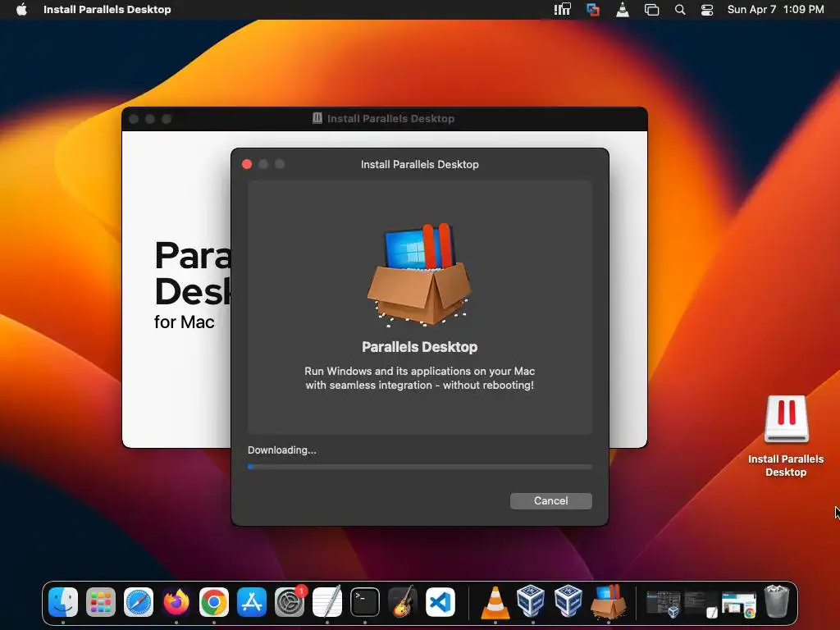Launch GarageBand from the Dock
840x630 pixels.
tap(402, 601)
